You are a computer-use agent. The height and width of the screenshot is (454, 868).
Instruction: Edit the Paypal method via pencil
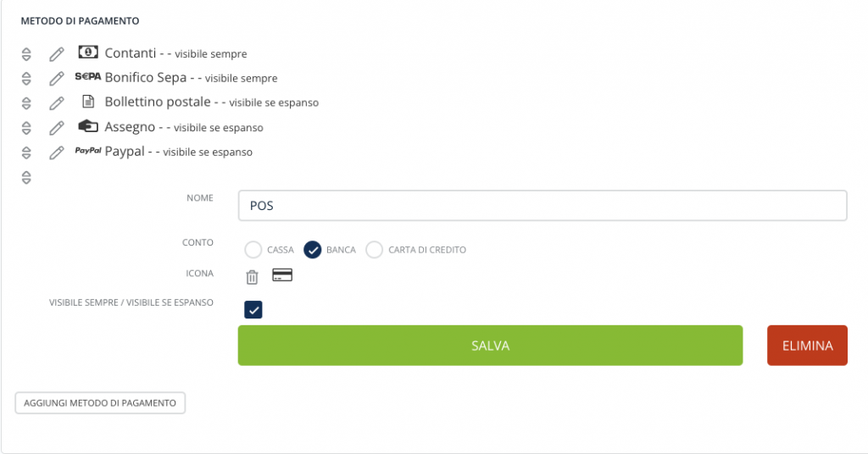(x=57, y=152)
